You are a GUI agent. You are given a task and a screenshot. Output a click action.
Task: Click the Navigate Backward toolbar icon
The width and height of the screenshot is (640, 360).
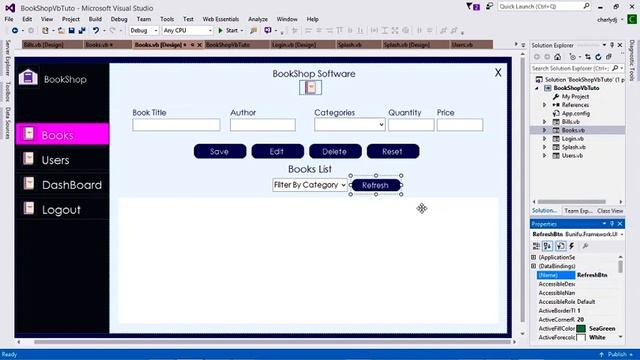15,31
